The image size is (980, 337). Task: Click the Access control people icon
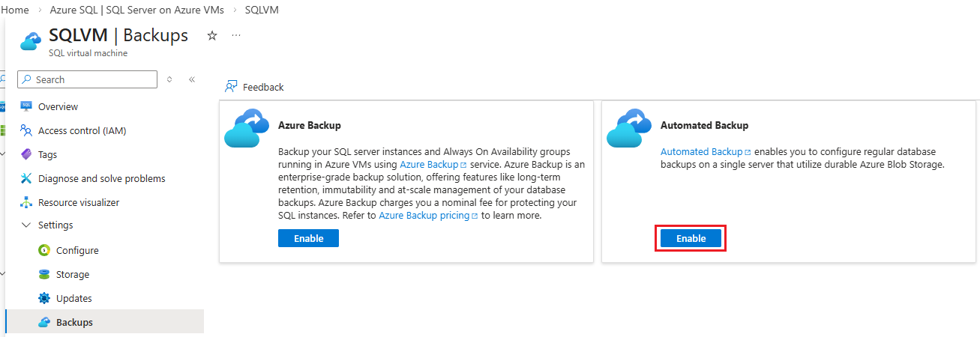pyautogui.click(x=26, y=130)
